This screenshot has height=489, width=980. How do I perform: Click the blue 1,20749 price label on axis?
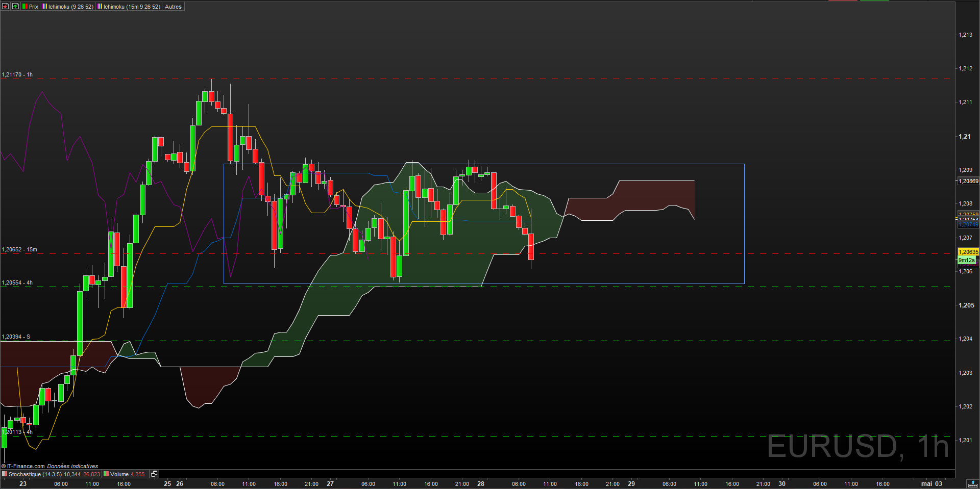(x=968, y=224)
